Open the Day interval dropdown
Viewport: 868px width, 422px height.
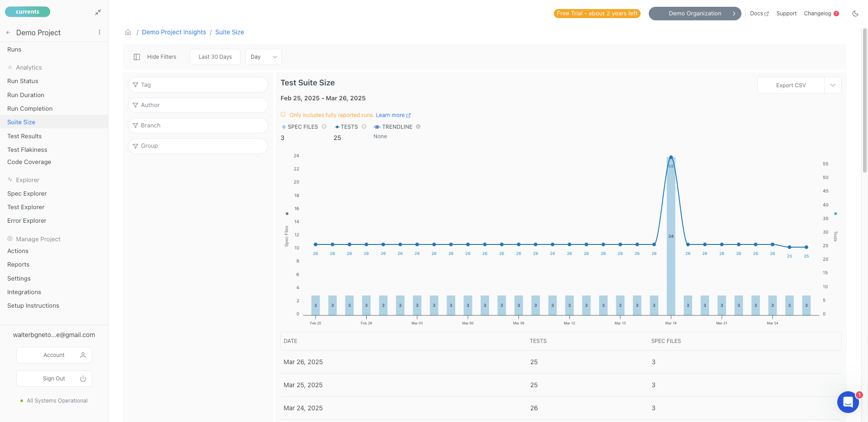point(264,57)
